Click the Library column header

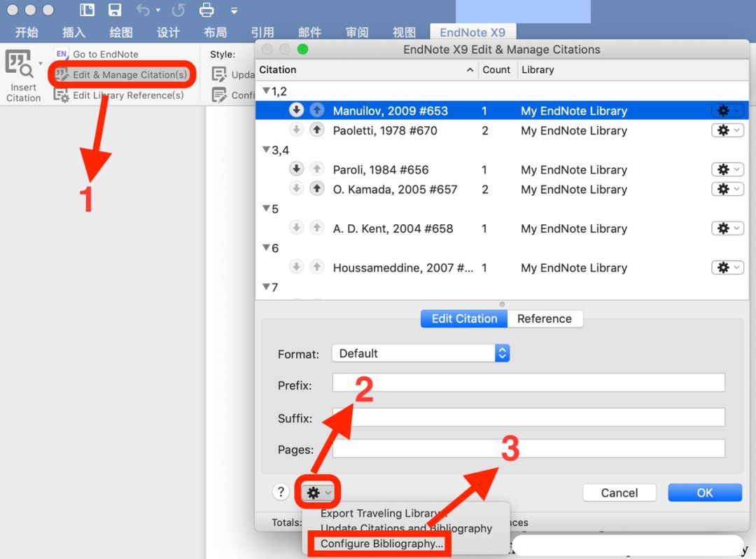coord(633,70)
